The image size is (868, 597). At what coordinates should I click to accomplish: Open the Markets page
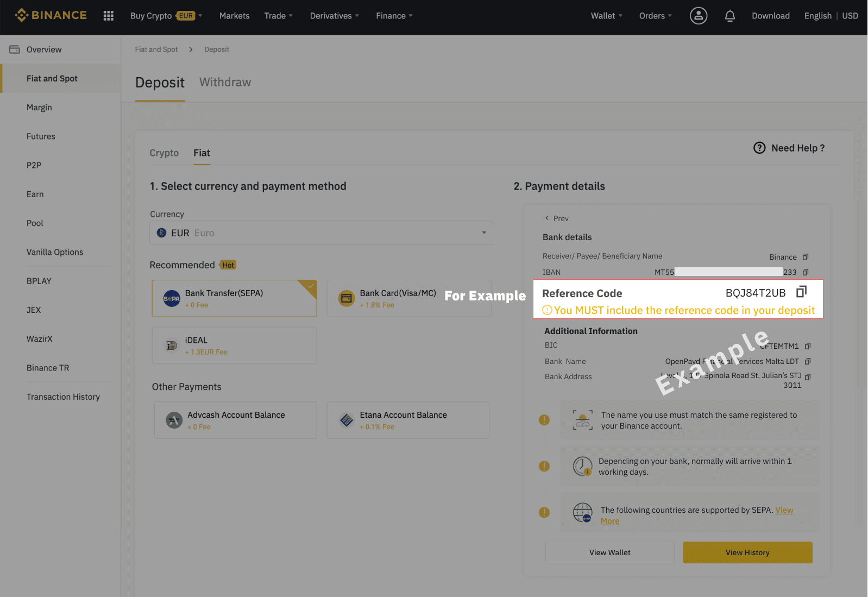pyautogui.click(x=235, y=16)
